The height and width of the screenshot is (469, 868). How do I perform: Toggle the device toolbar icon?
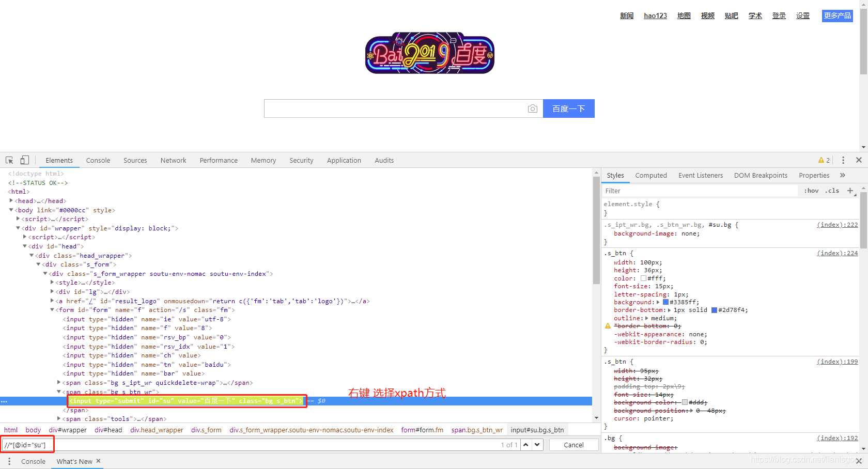pyautogui.click(x=24, y=160)
